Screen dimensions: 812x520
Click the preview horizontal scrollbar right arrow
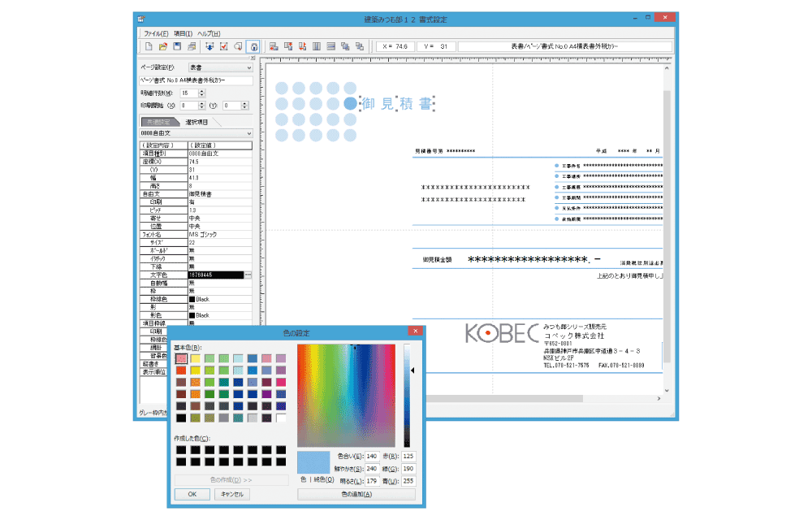[x=659, y=398]
